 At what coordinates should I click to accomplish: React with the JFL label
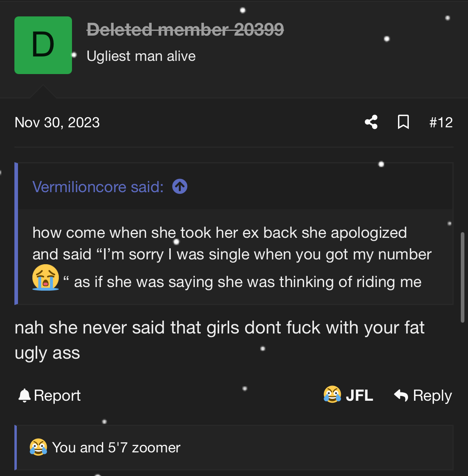[359, 396]
